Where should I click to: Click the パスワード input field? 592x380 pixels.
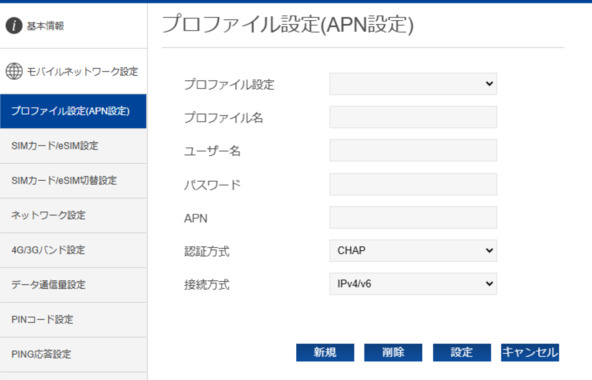413,184
